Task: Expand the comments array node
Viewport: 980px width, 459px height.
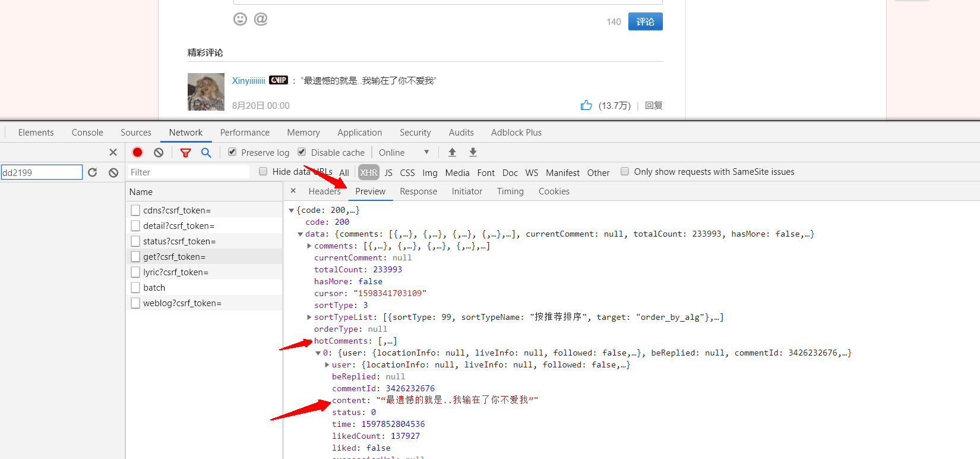Action: click(309, 246)
